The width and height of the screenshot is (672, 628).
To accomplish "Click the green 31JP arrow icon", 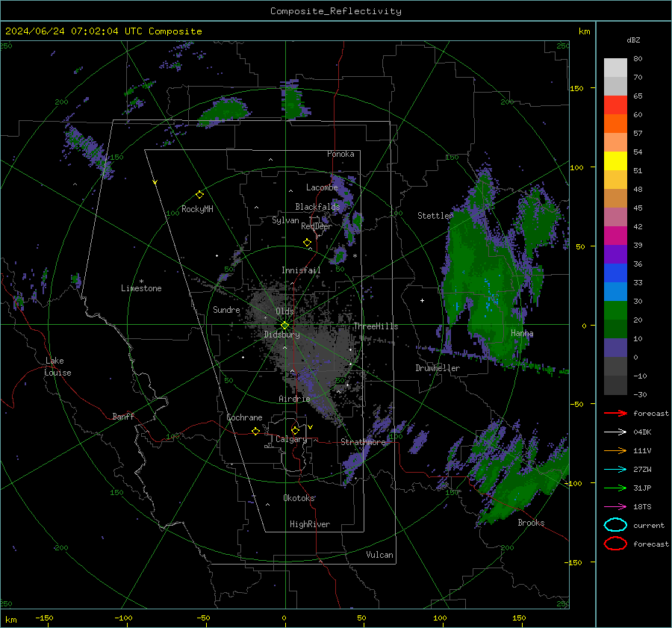I will 615,488.
